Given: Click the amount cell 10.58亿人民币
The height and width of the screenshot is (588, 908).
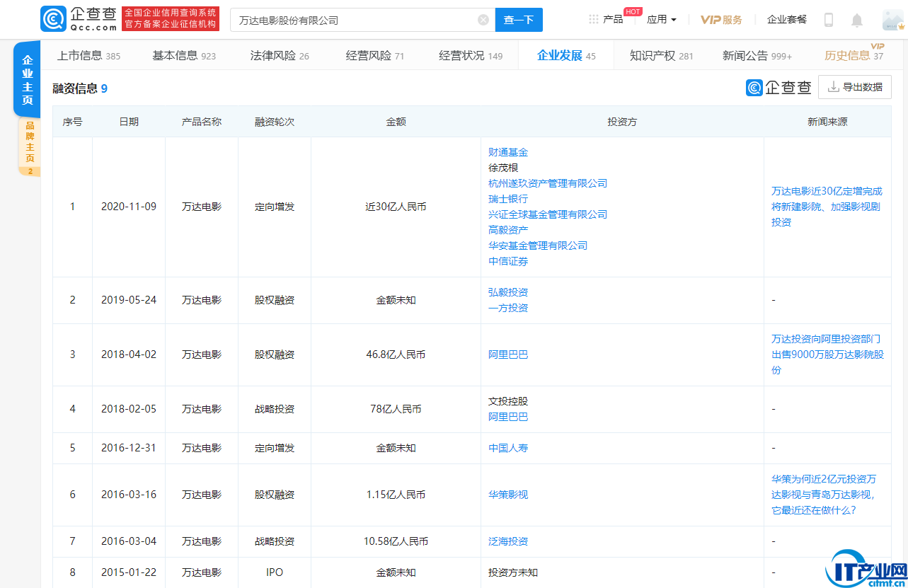Looking at the screenshot, I should [396, 541].
